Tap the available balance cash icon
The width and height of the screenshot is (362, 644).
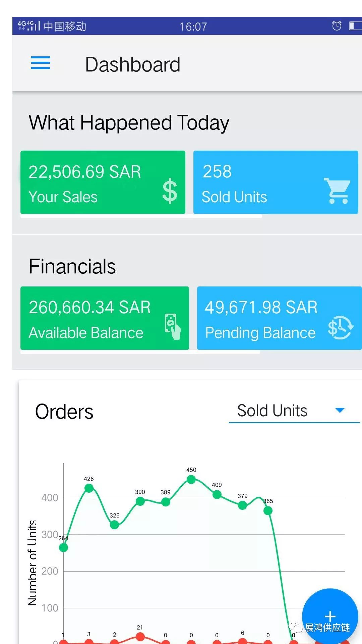point(173,326)
